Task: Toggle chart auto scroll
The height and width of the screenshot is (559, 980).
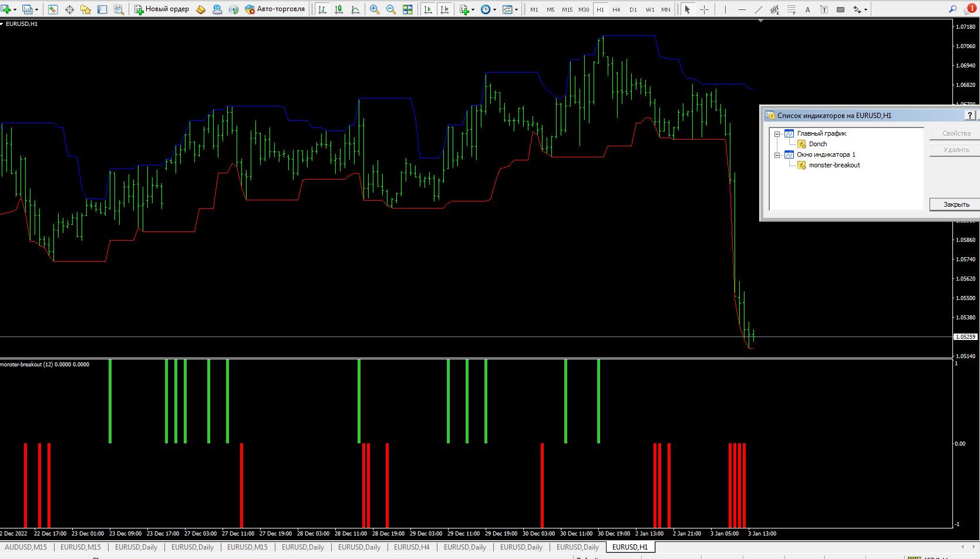Action: click(x=428, y=9)
